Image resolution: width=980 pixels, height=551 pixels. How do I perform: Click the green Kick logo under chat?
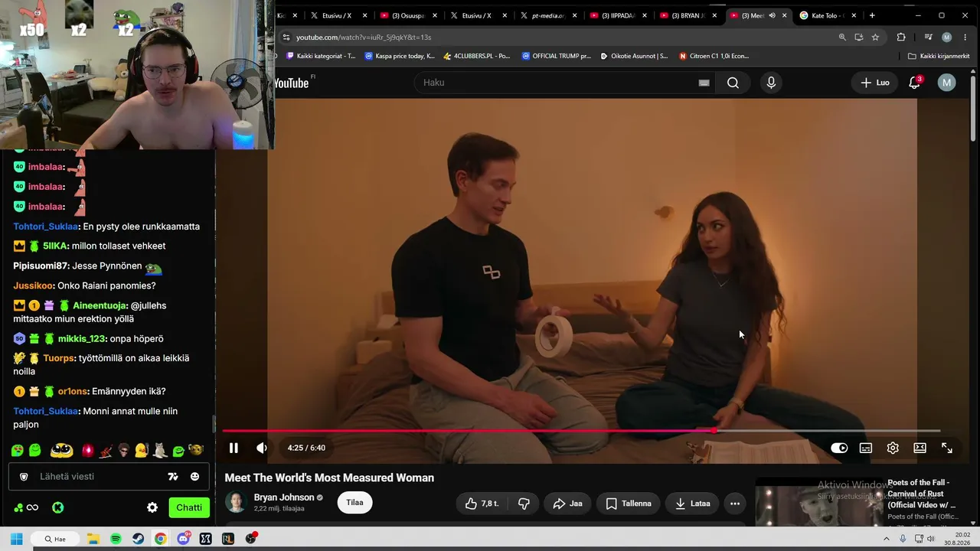click(x=57, y=507)
